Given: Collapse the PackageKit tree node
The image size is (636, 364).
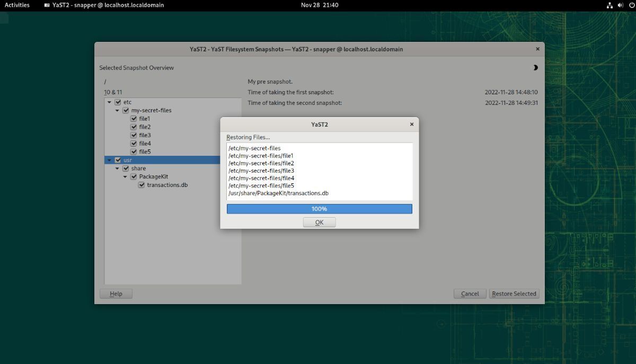Looking at the screenshot, I should [125, 177].
